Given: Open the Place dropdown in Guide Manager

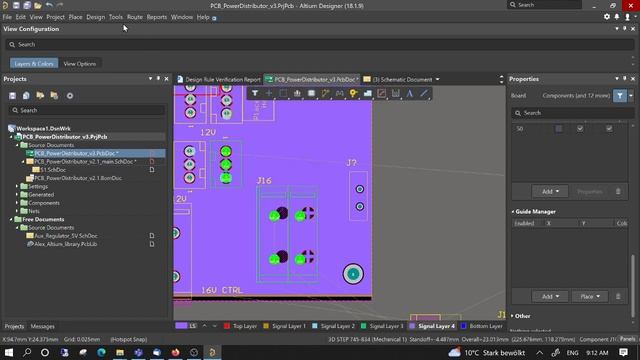Looking at the screenshot, I should coord(590,296).
